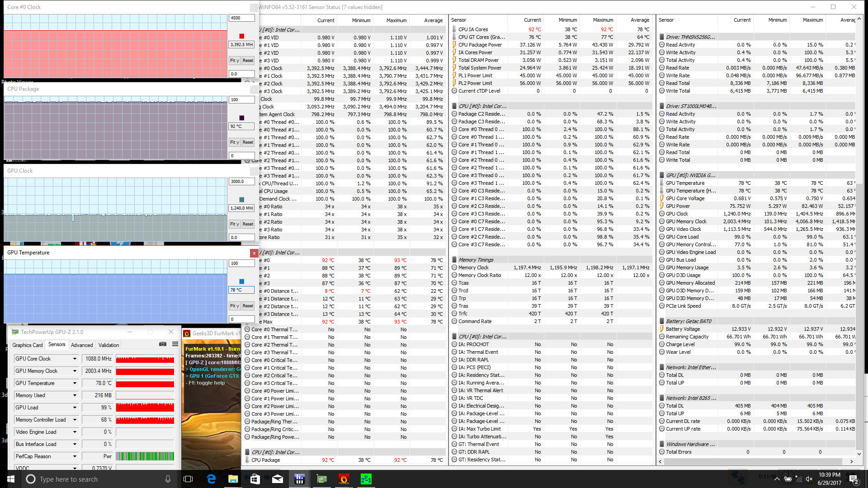Open the Windows Start menu
The width and height of the screenshot is (868, 488).
(x=11, y=479)
